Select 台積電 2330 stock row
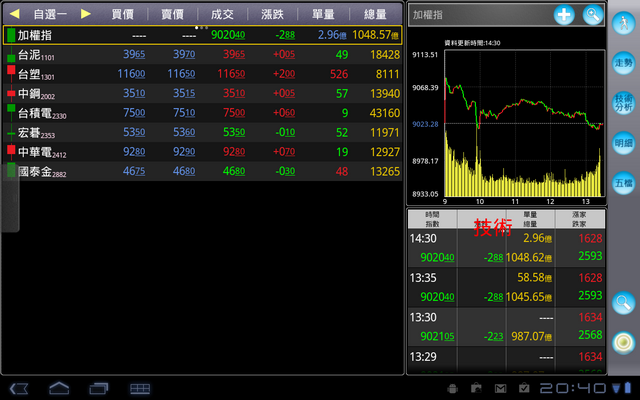640x400 pixels. [x=202, y=113]
